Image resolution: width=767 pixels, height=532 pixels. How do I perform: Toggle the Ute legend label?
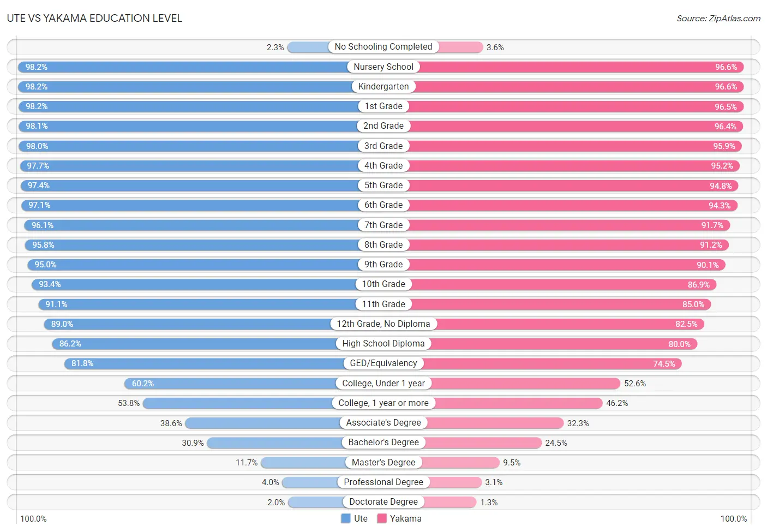[x=361, y=518]
